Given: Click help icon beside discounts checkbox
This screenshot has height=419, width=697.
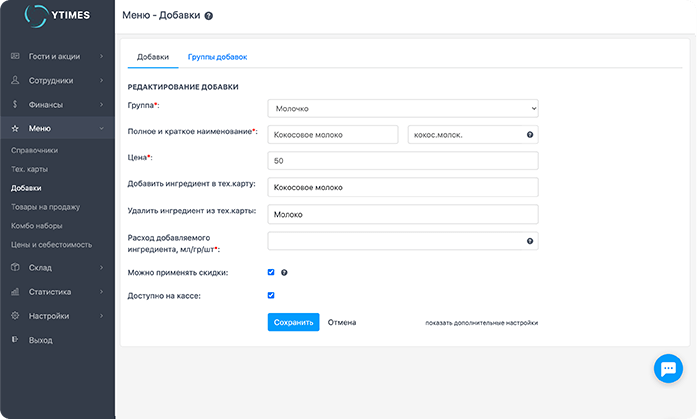Looking at the screenshot, I should (284, 272).
